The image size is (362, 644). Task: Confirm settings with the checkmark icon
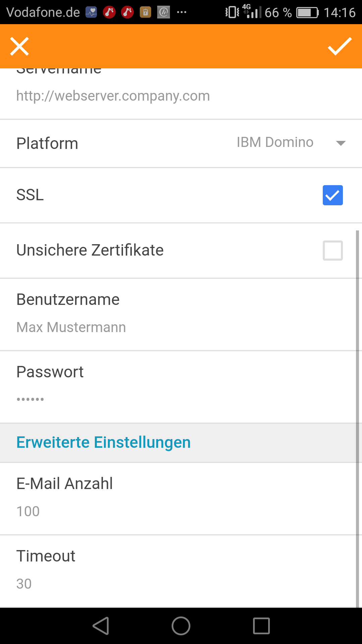click(x=340, y=46)
